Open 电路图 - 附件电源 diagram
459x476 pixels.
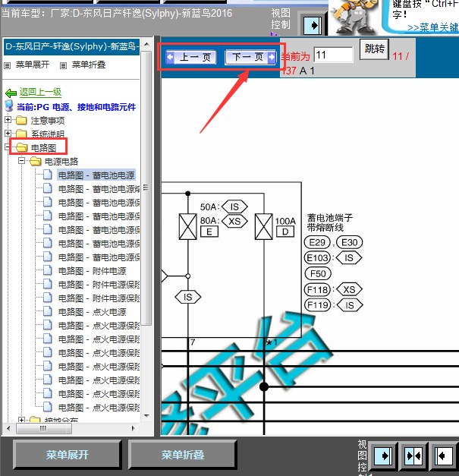92,271
